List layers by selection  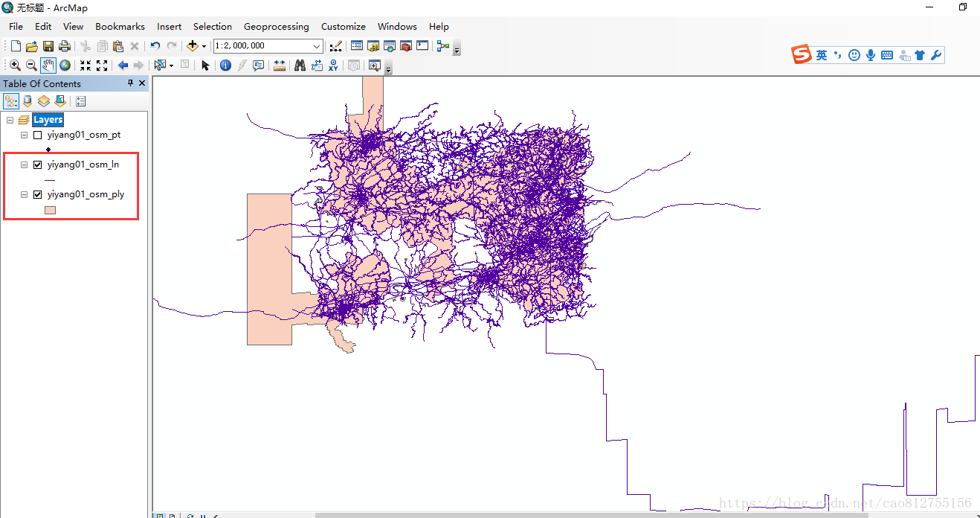coord(60,101)
